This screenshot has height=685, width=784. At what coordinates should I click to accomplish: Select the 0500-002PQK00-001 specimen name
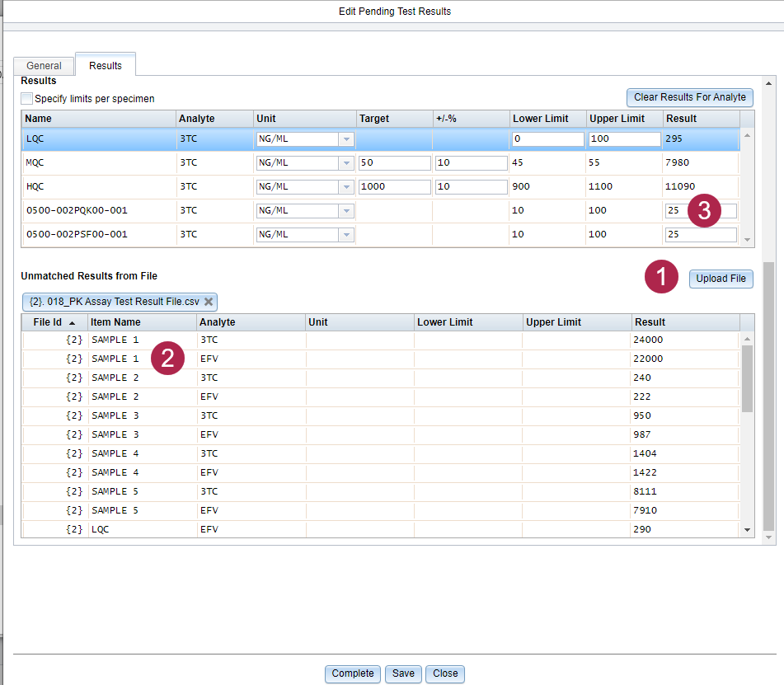[77, 210]
